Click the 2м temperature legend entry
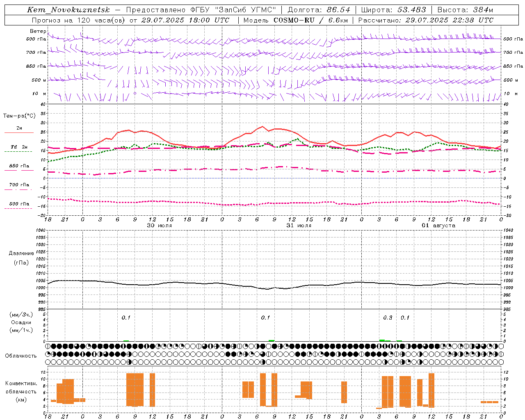525x420 pixels. (19, 128)
